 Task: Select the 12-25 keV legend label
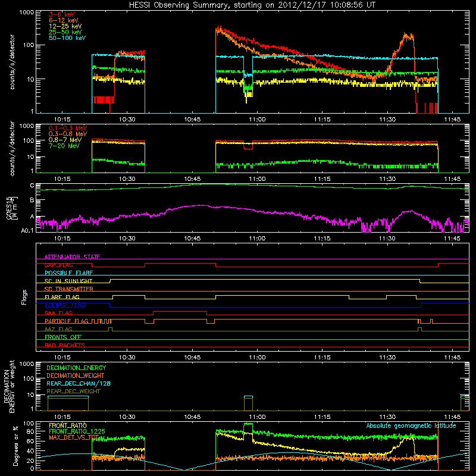(x=65, y=26)
